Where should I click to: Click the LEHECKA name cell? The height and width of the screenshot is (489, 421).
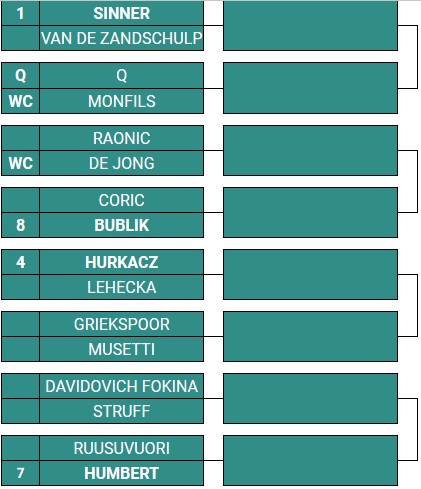(x=121, y=287)
